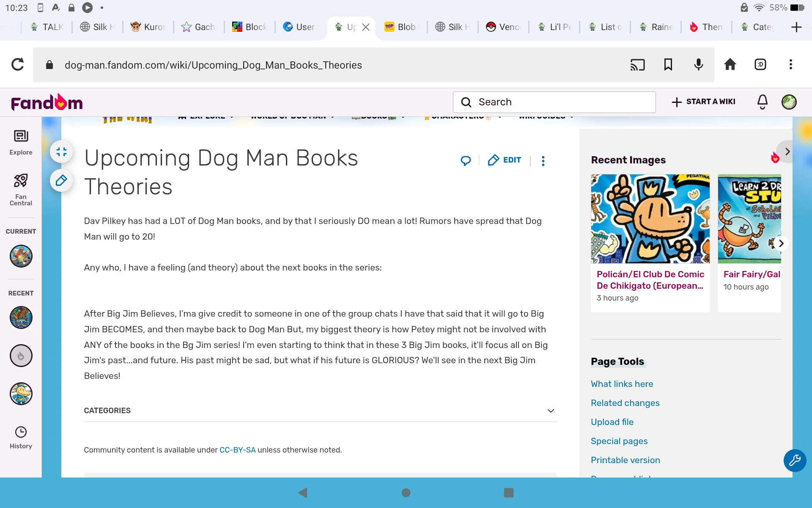Image resolution: width=812 pixels, height=508 pixels.
Task: Open the Policán comic recent image thumbnail
Action: pos(650,219)
